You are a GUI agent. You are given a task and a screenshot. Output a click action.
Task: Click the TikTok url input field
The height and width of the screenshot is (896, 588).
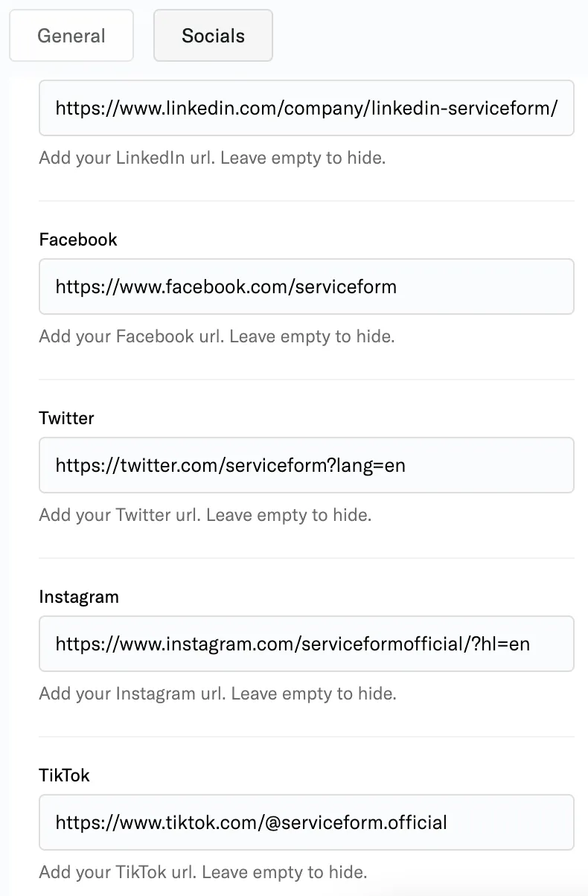click(307, 822)
